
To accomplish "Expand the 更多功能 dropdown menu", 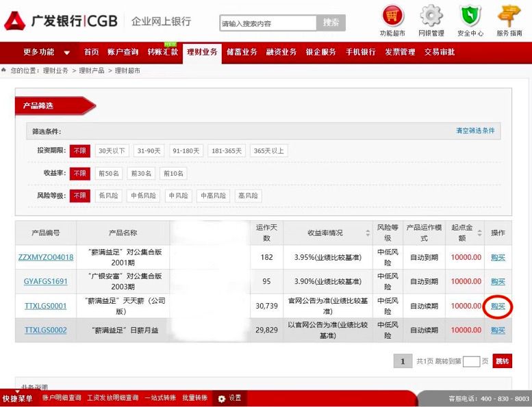I will (47, 52).
